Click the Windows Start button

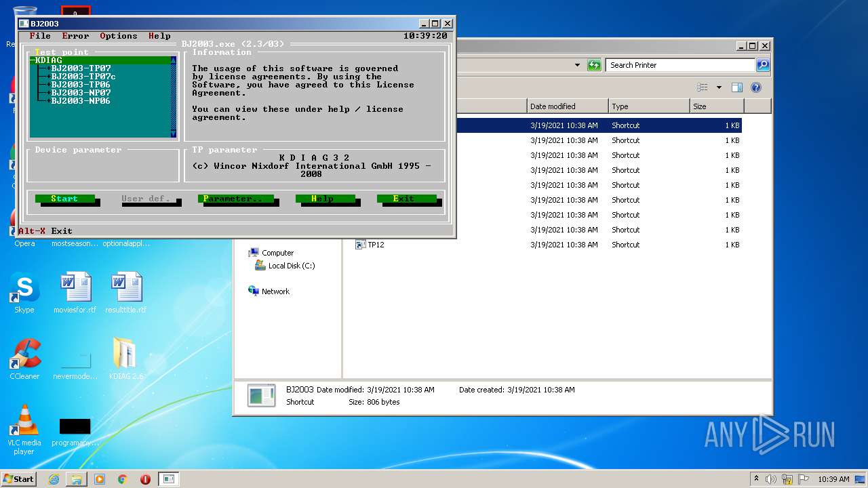pyautogui.click(x=18, y=479)
